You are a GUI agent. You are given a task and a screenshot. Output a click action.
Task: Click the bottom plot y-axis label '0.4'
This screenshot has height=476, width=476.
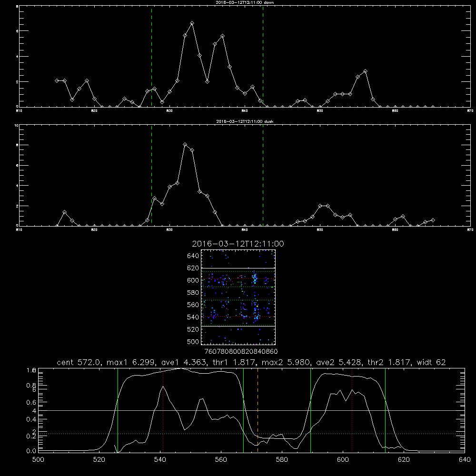tap(31, 419)
